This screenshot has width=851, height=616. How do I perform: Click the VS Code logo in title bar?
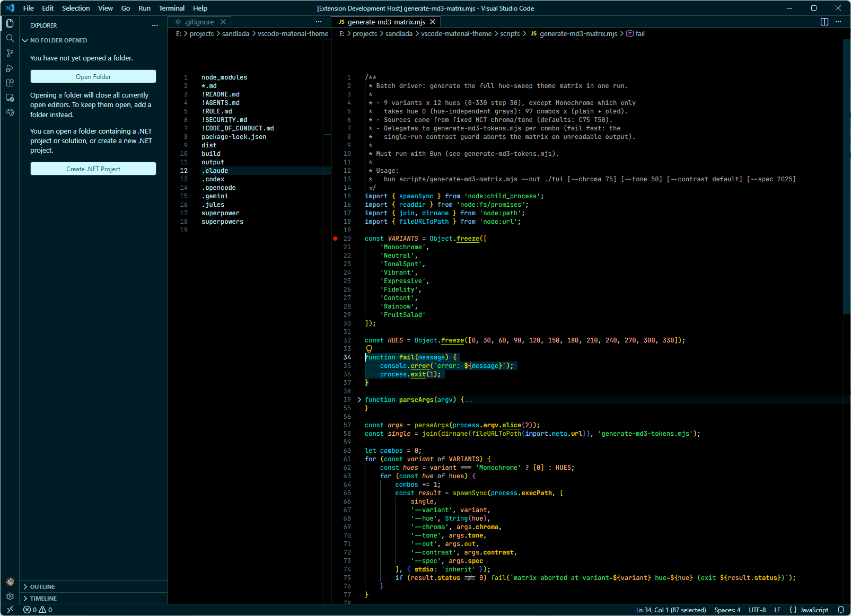[10, 8]
